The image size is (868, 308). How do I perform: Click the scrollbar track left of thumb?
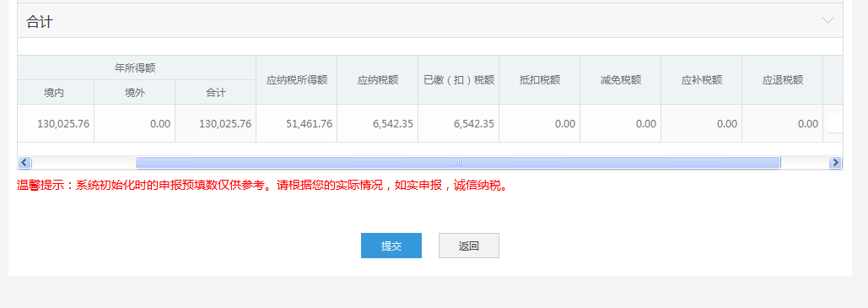point(84,162)
